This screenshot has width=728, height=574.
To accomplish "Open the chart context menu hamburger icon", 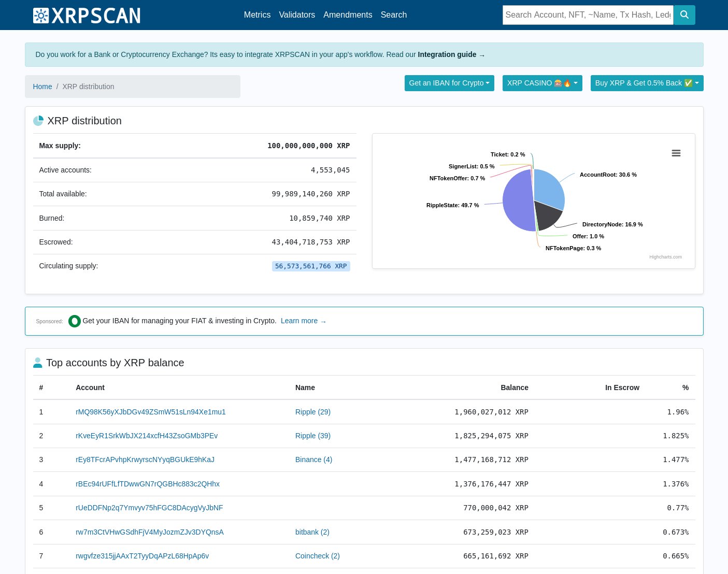I will pos(676,153).
